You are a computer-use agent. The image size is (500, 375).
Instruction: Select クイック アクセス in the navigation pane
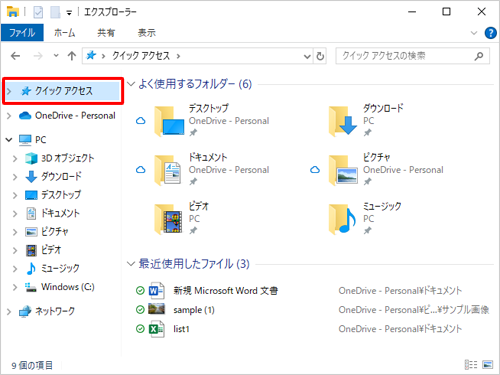[63, 91]
